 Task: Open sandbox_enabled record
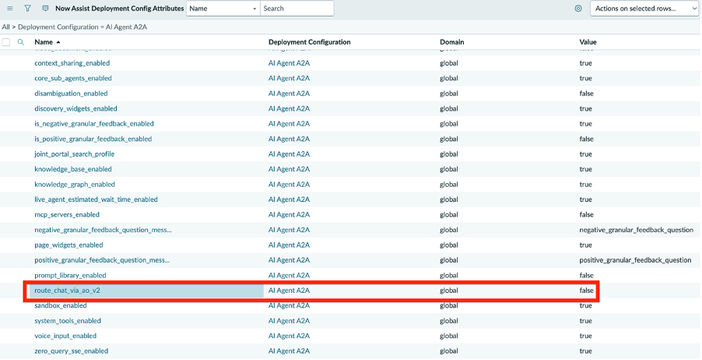click(x=60, y=306)
